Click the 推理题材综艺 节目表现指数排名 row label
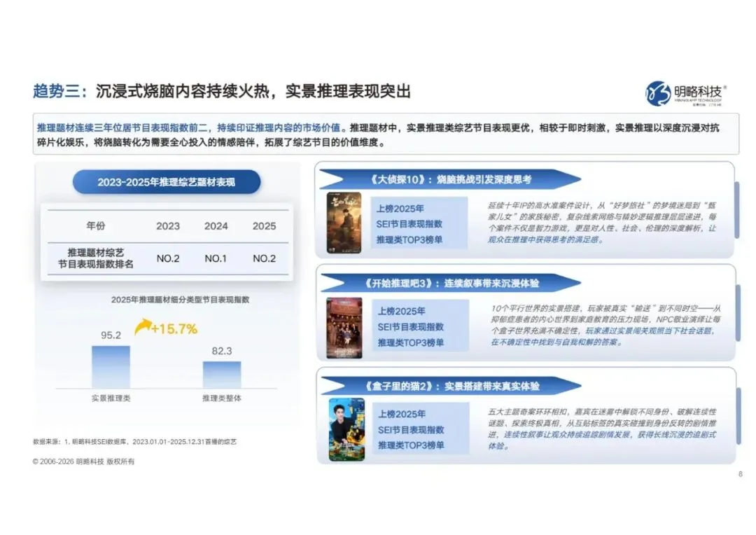 [95, 258]
